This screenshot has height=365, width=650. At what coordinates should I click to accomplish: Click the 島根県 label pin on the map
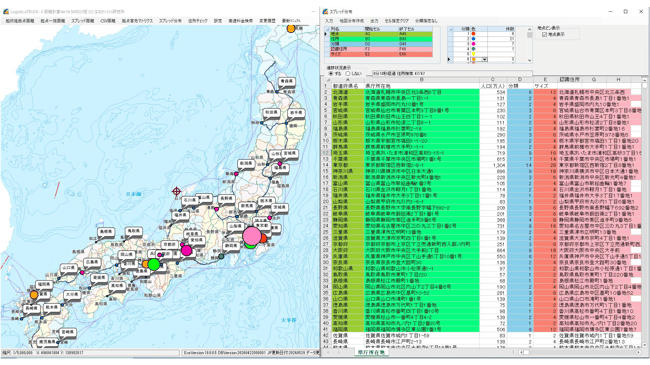106,233
